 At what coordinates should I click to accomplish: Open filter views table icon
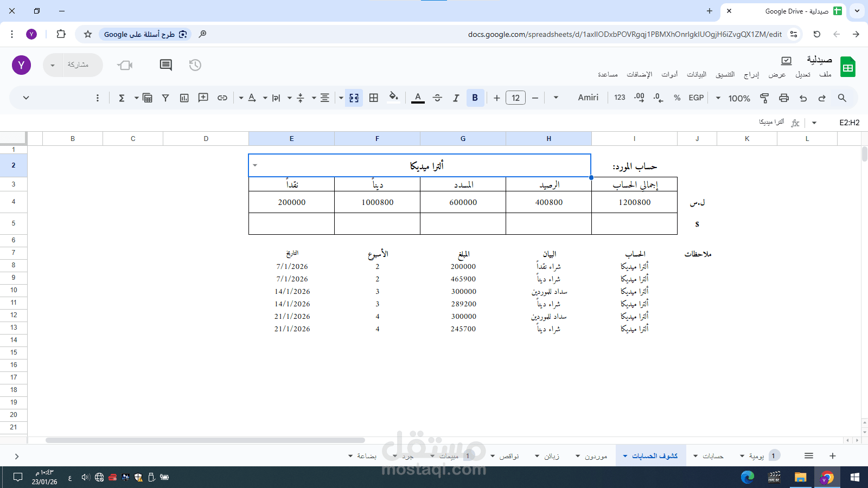(147, 98)
